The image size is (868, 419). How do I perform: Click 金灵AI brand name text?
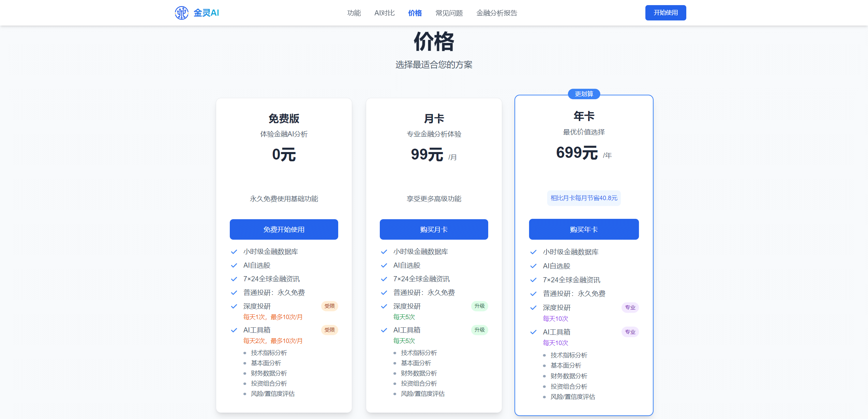pos(206,13)
